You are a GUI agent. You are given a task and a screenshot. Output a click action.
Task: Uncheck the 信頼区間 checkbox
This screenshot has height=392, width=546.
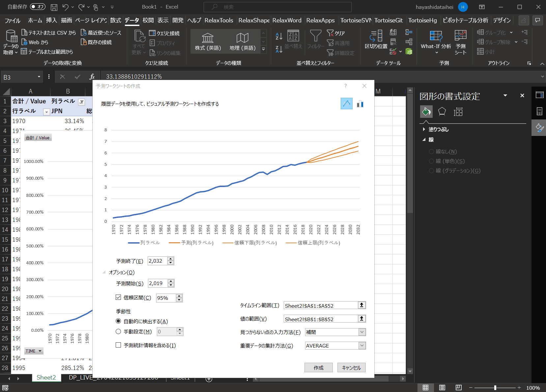pyautogui.click(x=118, y=298)
